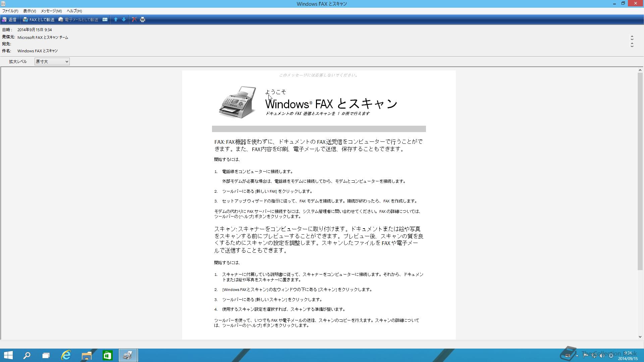Click step ツールバーにある [新しいスキャン] をクリックします
Screen dimensions: 644x362
(272, 300)
